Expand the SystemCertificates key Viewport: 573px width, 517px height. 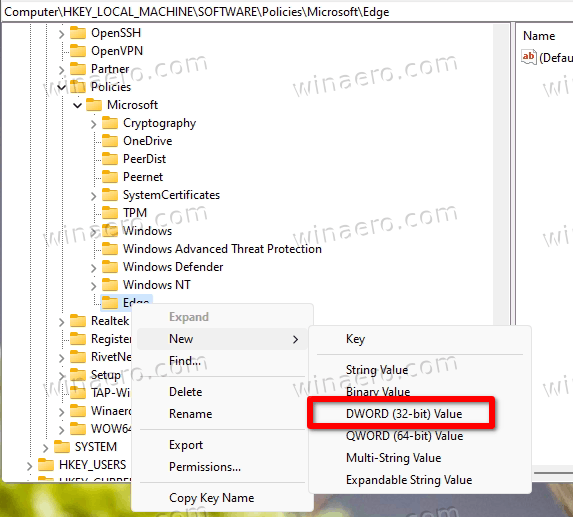pyautogui.click(x=94, y=196)
